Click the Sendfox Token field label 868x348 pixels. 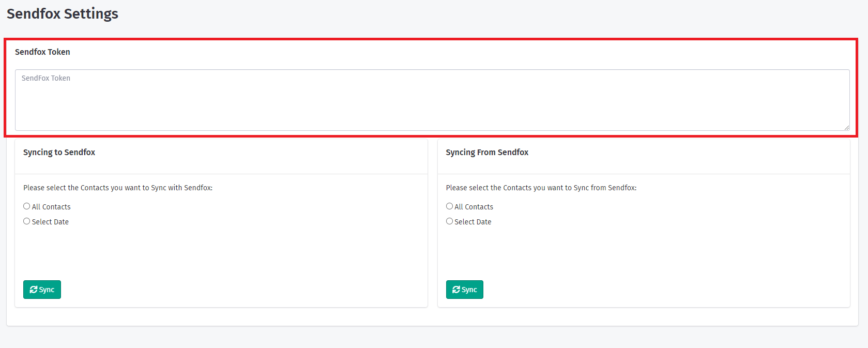coord(42,52)
